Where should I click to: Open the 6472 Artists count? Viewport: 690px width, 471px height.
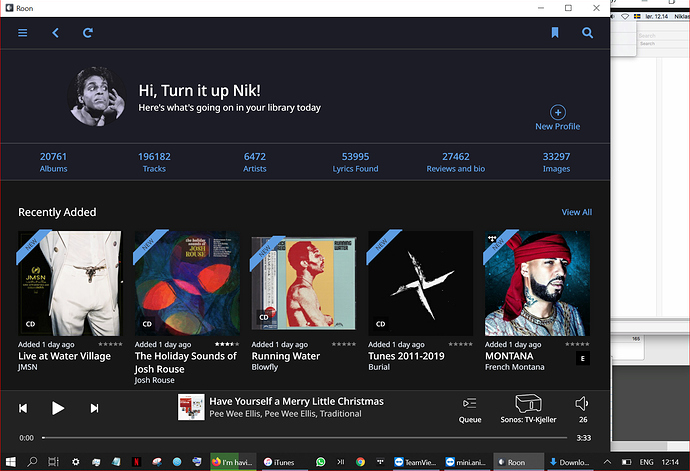(x=255, y=162)
